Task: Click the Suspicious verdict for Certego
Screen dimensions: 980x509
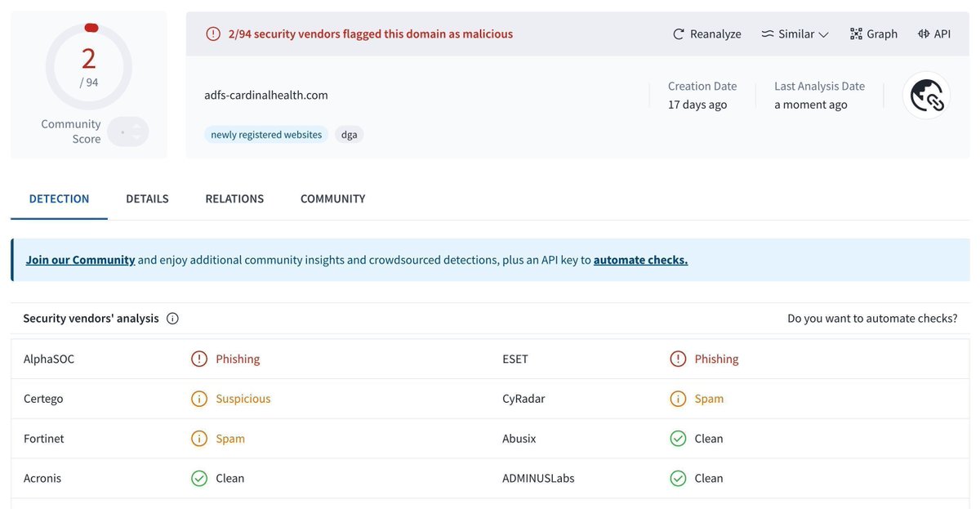Action: coord(243,399)
